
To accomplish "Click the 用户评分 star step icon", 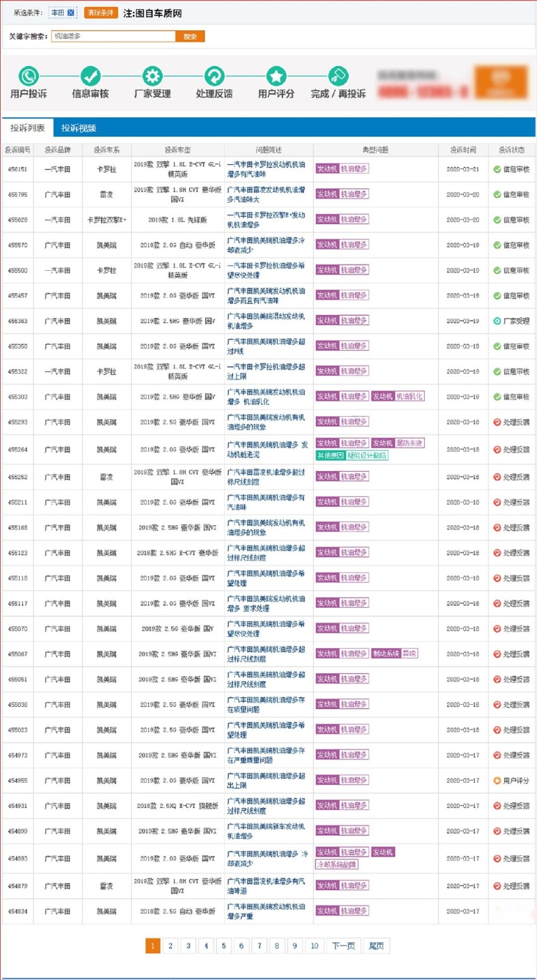I will (276, 76).
